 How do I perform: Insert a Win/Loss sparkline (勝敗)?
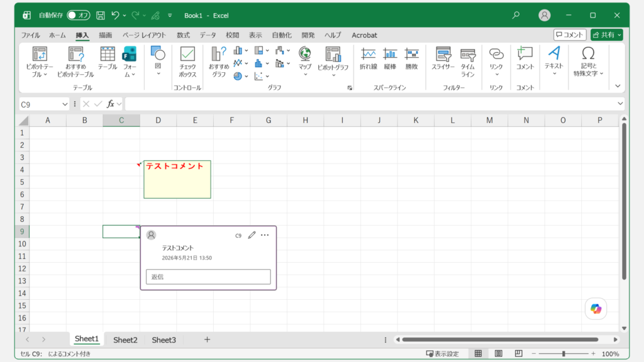(411, 54)
